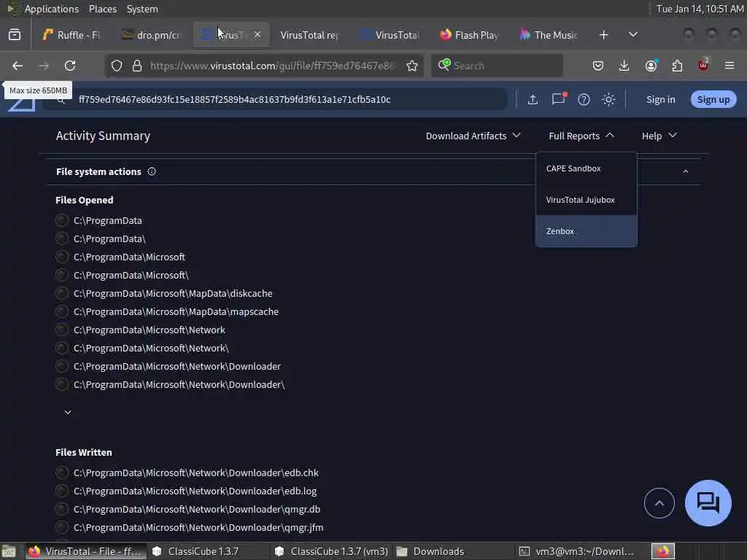Switch to the Ruffle tab
Viewport: 747px width, 560px height.
pos(71,35)
